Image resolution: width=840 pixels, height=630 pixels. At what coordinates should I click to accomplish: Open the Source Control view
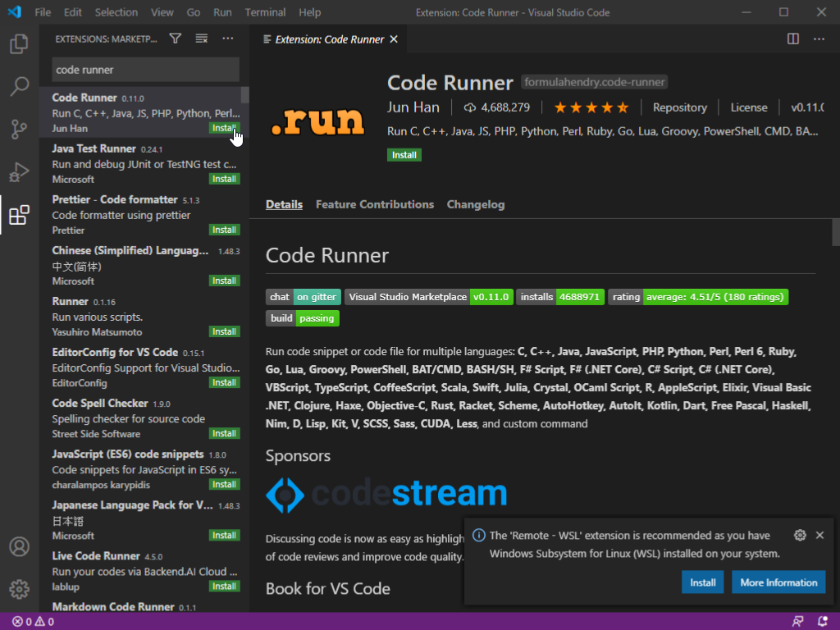tap(19, 129)
